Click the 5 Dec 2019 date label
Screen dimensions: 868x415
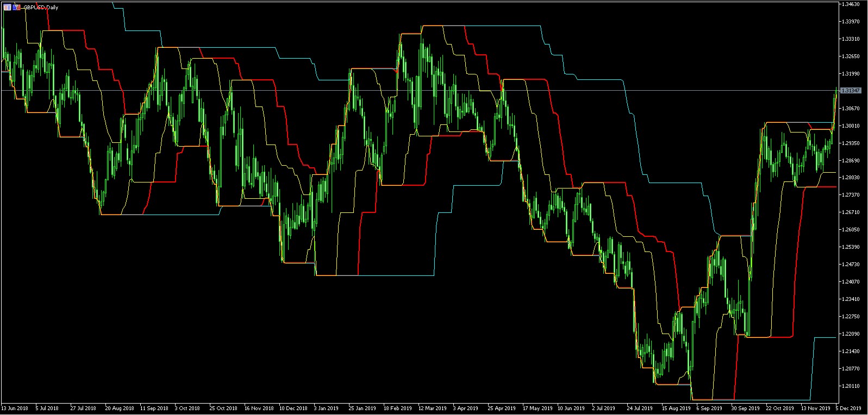848,408
